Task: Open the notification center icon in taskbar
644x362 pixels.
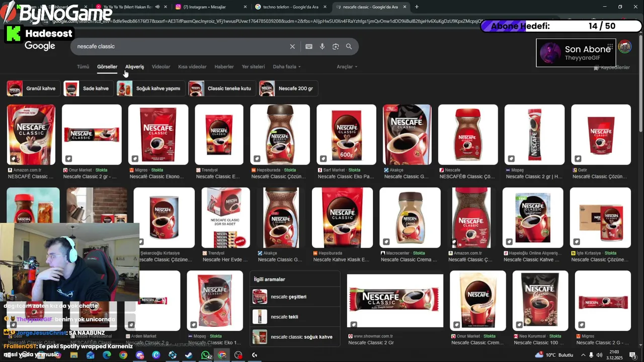Action: pyautogui.click(x=633, y=355)
